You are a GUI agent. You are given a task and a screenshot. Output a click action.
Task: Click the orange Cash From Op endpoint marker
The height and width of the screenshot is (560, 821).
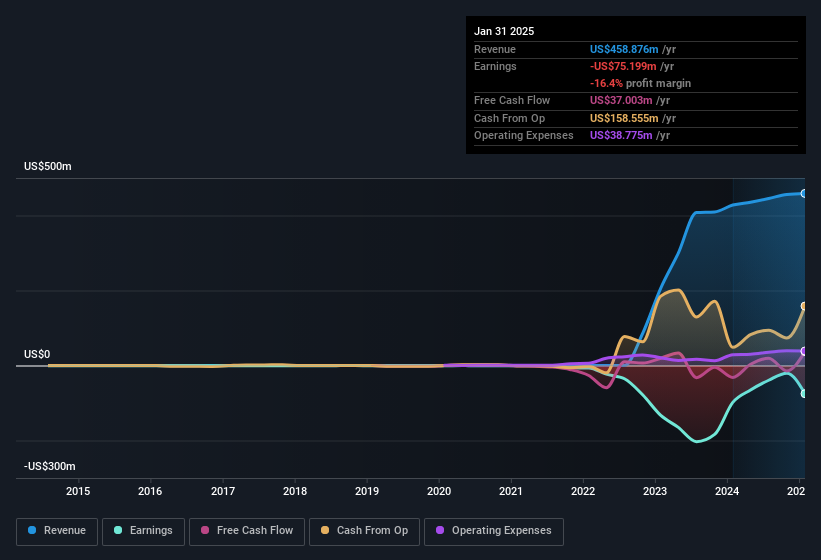point(804,306)
